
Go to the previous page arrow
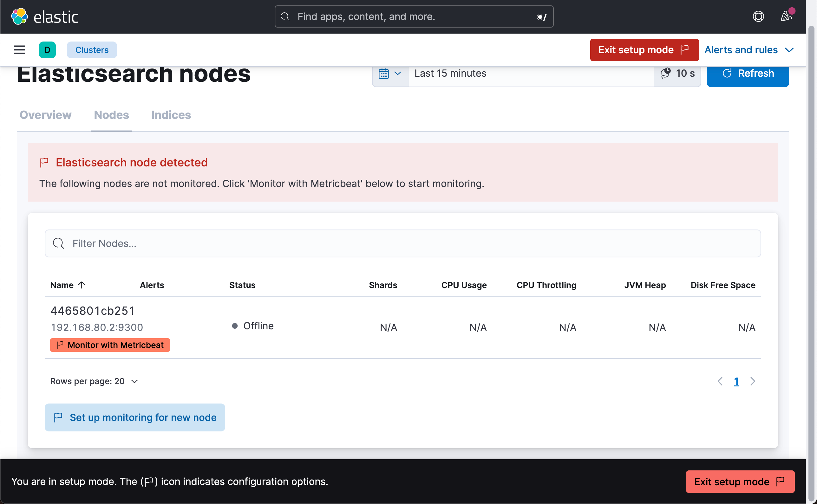coord(720,381)
